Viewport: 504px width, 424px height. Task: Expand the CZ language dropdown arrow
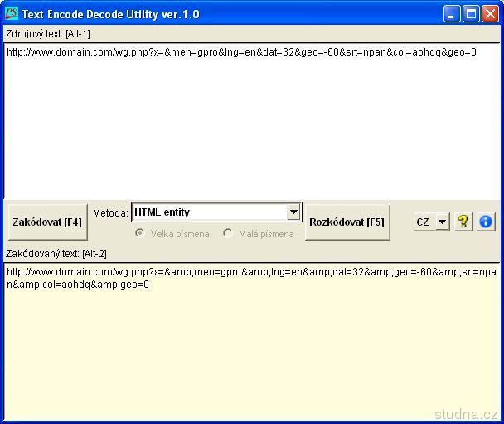[x=443, y=222]
